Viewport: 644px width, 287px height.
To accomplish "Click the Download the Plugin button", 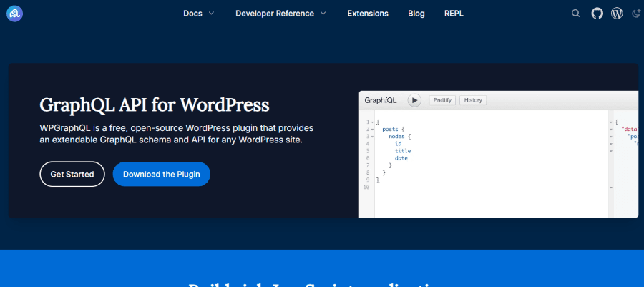I will (162, 174).
